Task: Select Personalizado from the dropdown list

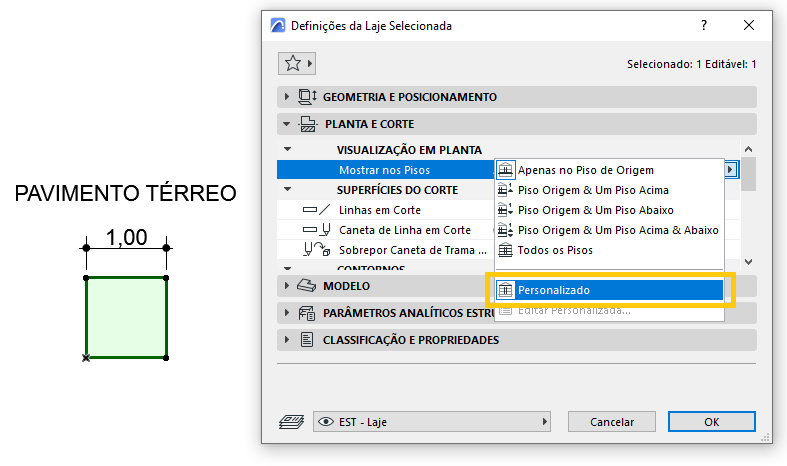Action: click(608, 290)
